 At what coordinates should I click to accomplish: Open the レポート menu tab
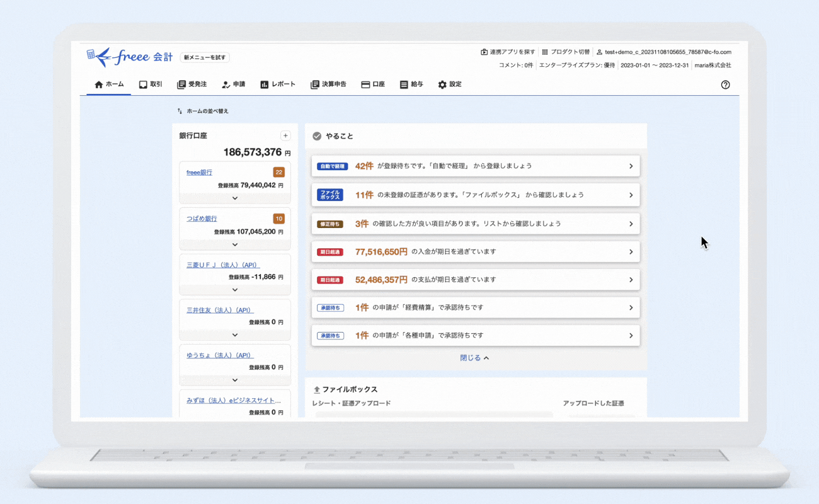(278, 84)
